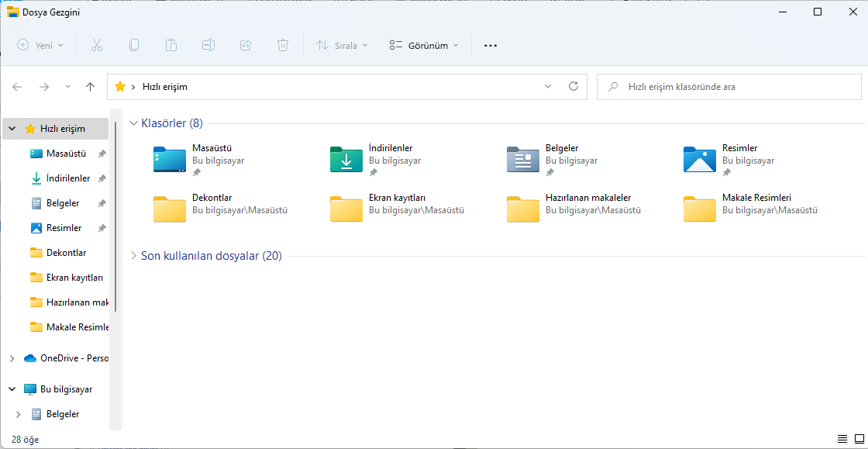Click the Delete trash can icon
This screenshot has width=868, height=449.
click(x=283, y=45)
